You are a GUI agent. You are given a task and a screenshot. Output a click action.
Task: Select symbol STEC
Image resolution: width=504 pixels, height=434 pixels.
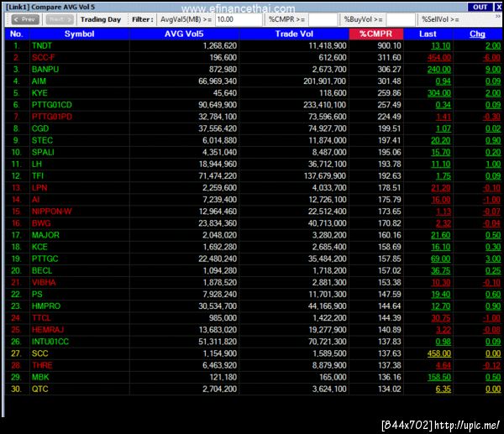[x=42, y=140]
